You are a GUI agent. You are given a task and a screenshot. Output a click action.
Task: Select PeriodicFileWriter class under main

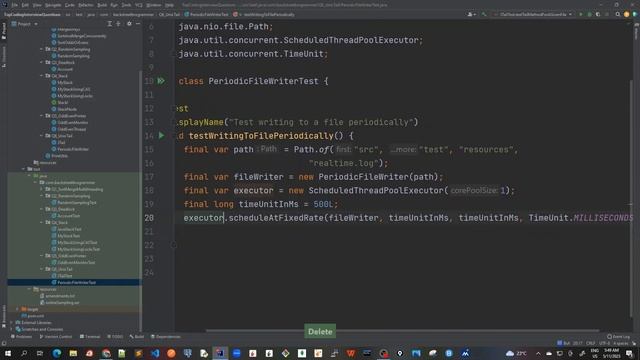tap(70, 149)
